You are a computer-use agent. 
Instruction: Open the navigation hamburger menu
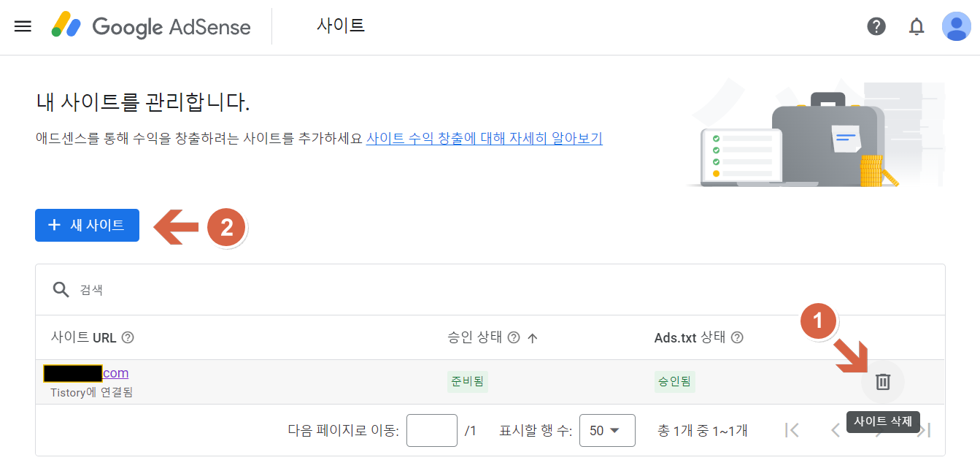click(x=23, y=26)
